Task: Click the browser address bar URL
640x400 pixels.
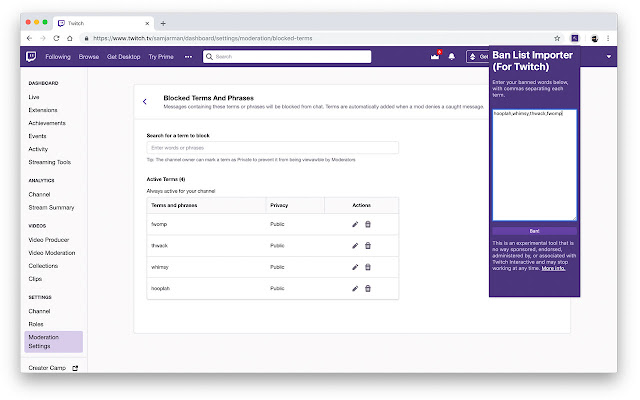Action: coord(202,38)
